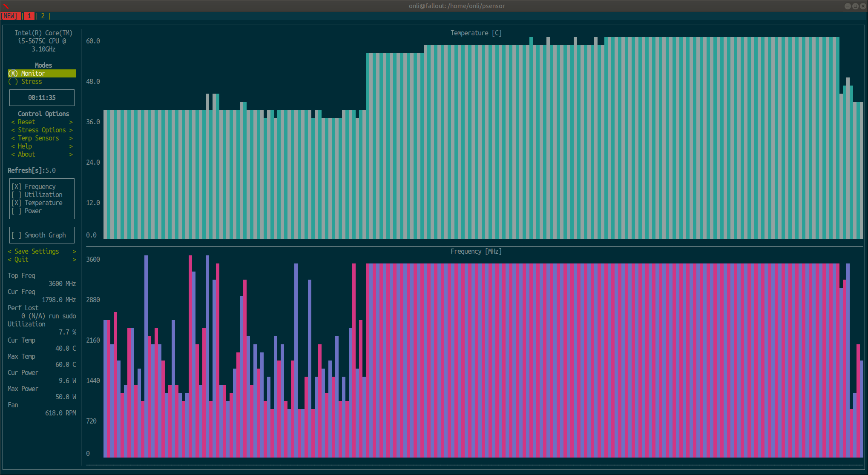Click the Frequency [MHz] graph title
The width and height of the screenshot is (868, 475).
(x=476, y=251)
